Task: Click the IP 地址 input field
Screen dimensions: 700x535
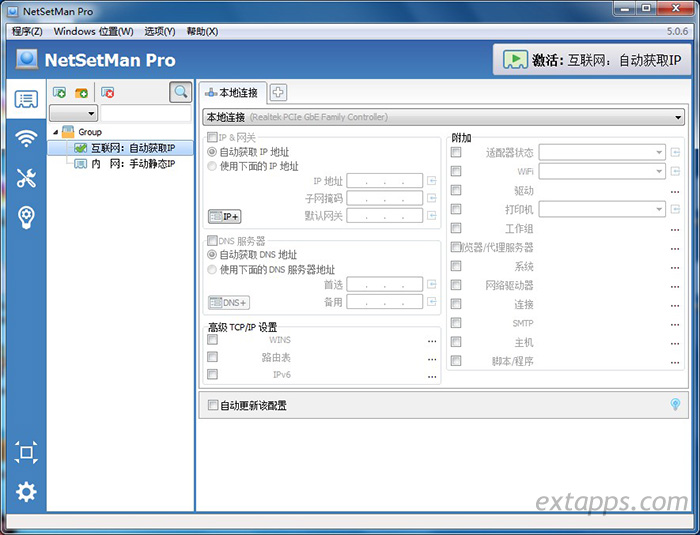Action: (x=385, y=181)
